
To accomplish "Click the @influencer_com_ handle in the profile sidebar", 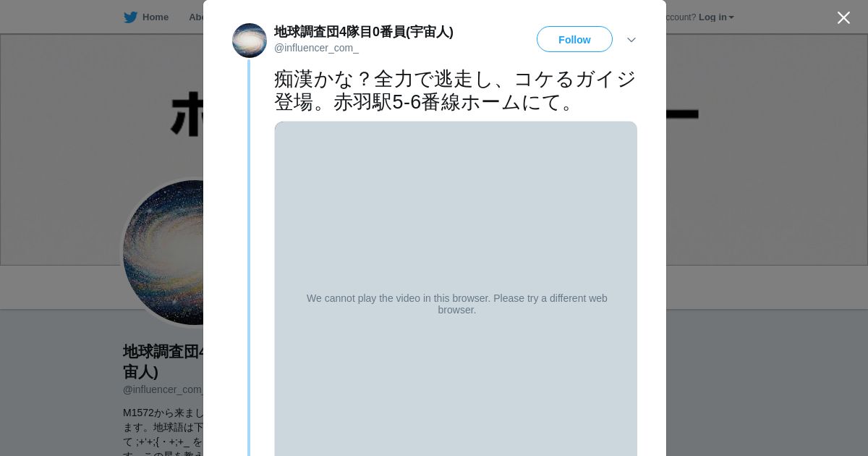I will tap(163, 389).
